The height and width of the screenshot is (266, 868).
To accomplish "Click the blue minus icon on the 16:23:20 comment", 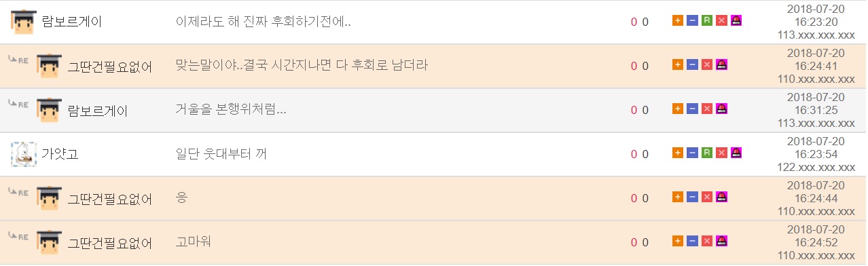I will (692, 21).
